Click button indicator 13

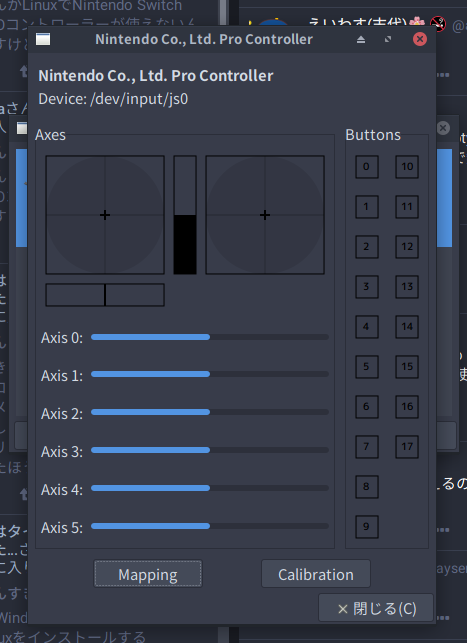407,286
